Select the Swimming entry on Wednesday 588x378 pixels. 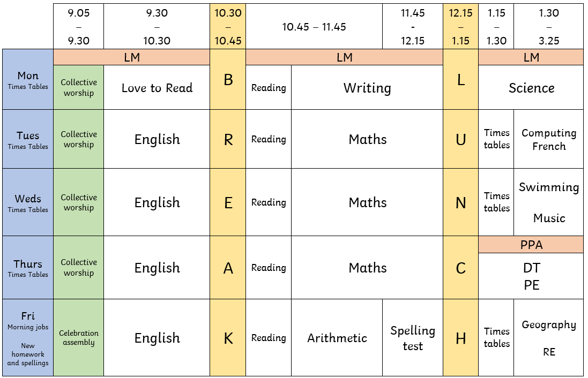click(549, 187)
